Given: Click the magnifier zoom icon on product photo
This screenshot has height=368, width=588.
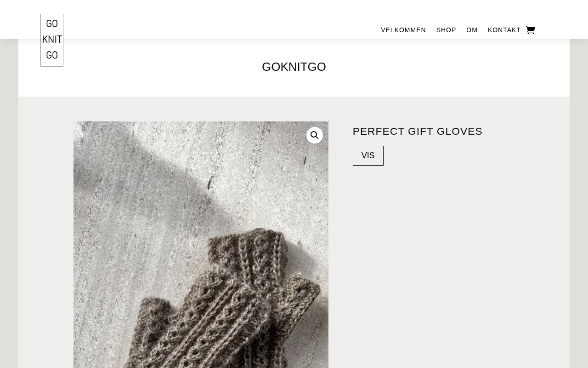Looking at the screenshot, I should pos(315,135).
